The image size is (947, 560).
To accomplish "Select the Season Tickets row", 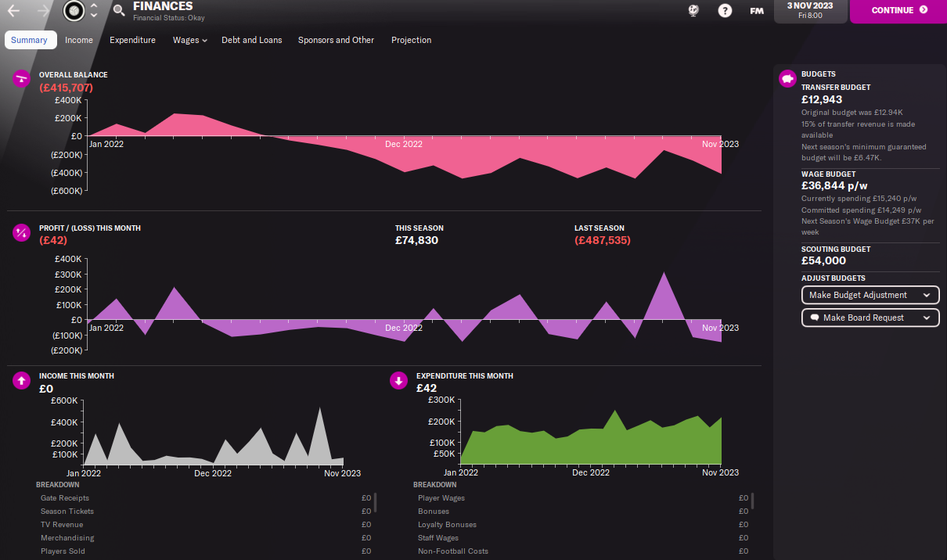I will 205,512.
